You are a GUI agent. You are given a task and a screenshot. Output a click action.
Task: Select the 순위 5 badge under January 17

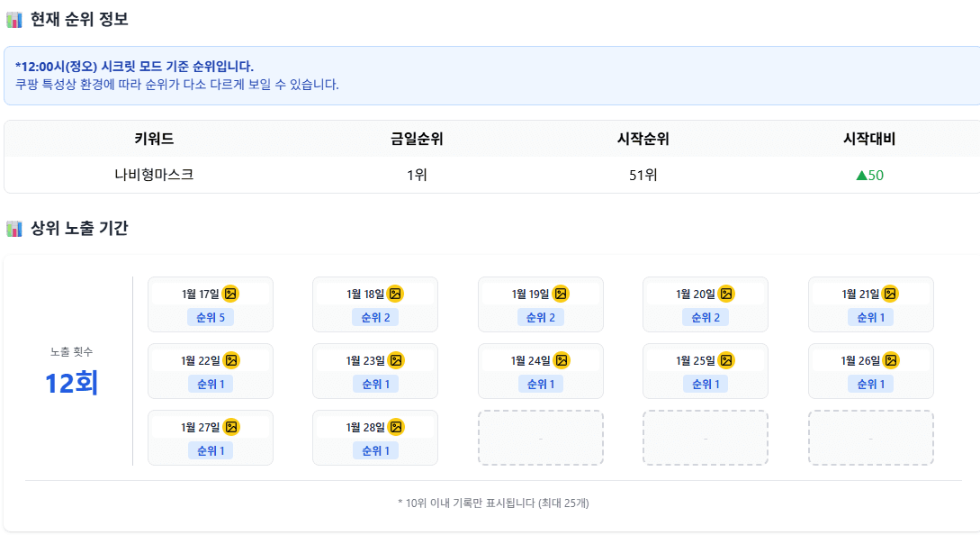[210, 317]
